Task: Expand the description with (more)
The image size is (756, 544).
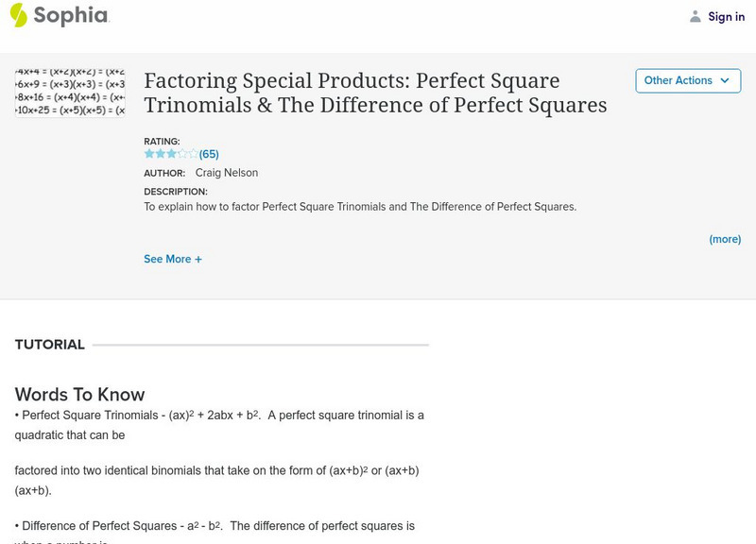Action: click(725, 239)
